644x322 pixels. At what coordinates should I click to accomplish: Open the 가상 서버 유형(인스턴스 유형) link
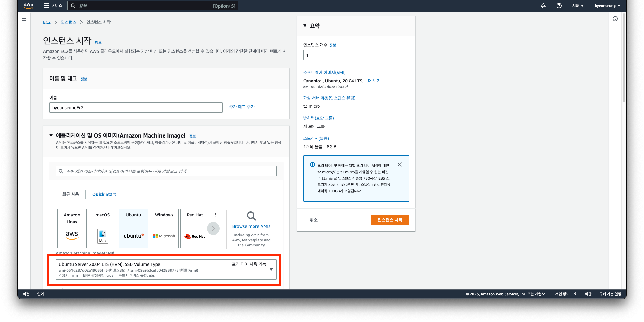click(x=329, y=98)
